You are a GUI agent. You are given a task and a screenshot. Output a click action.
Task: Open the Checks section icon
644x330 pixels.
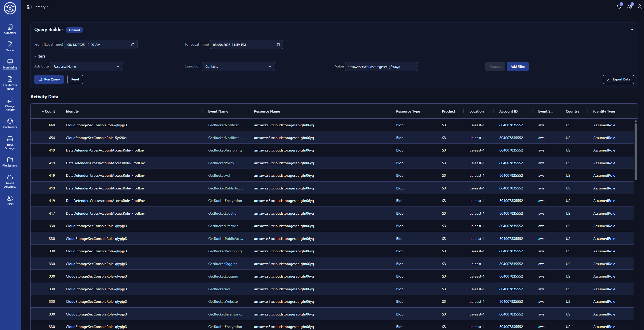click(10, 44)
